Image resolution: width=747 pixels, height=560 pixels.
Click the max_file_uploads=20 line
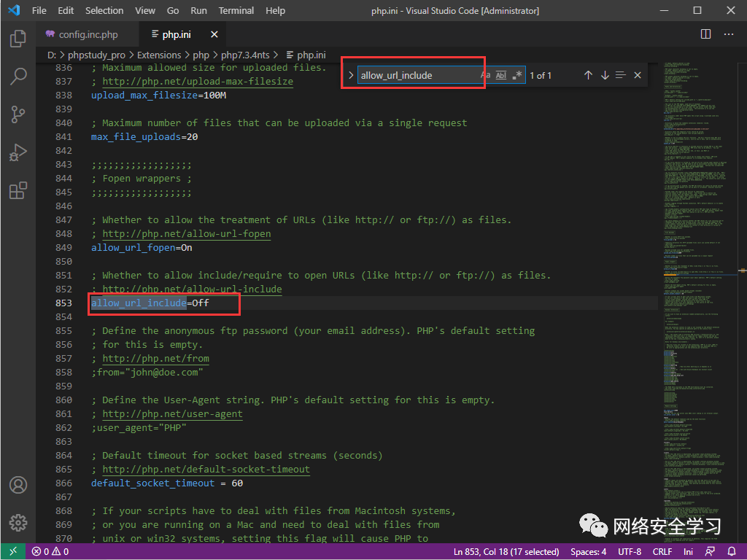pyautogui.click(x=144, y=136)
